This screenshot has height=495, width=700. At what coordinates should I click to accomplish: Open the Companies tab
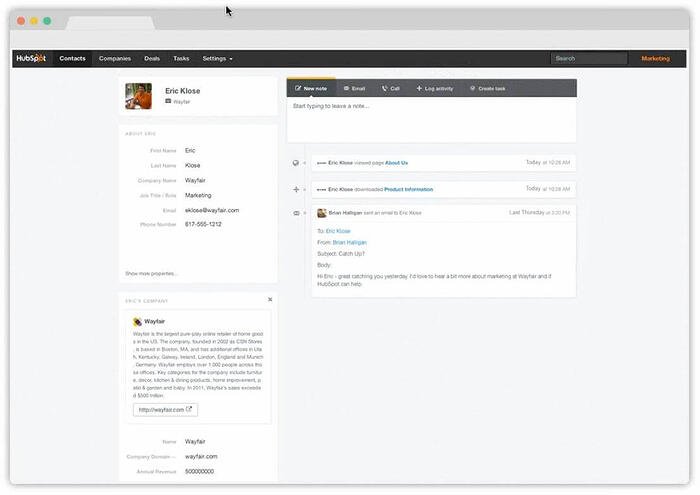[115, 58]
